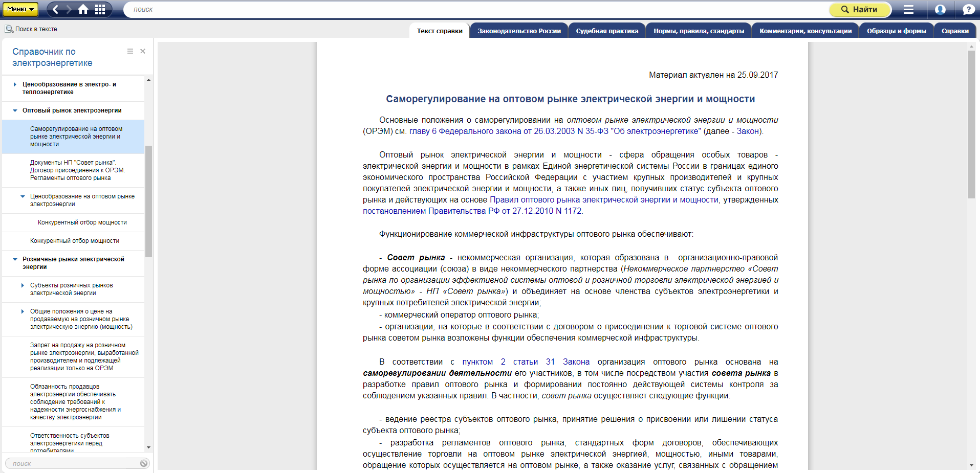This screenshot has height=473, width=980.
Task: Go back using the left arrow icon
Action: click(x=55, y=9)
